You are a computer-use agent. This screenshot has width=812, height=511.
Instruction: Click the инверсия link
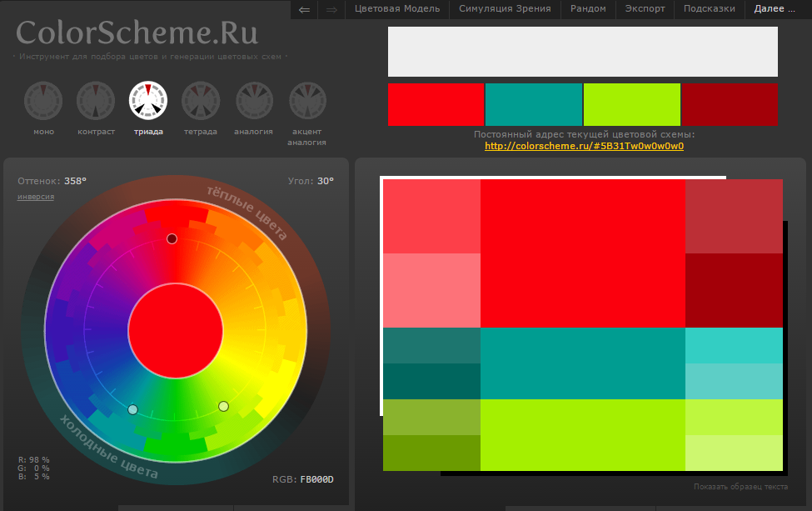pos(36,197)
